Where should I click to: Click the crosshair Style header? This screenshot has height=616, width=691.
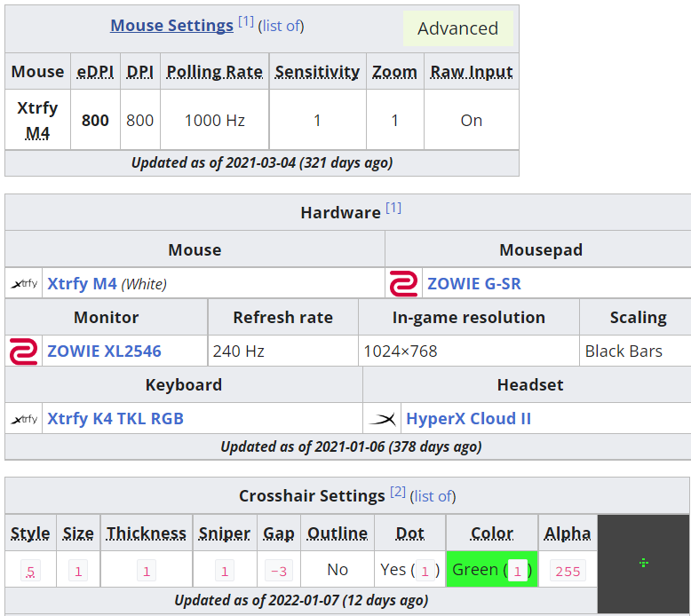click(x=30, y=533)
